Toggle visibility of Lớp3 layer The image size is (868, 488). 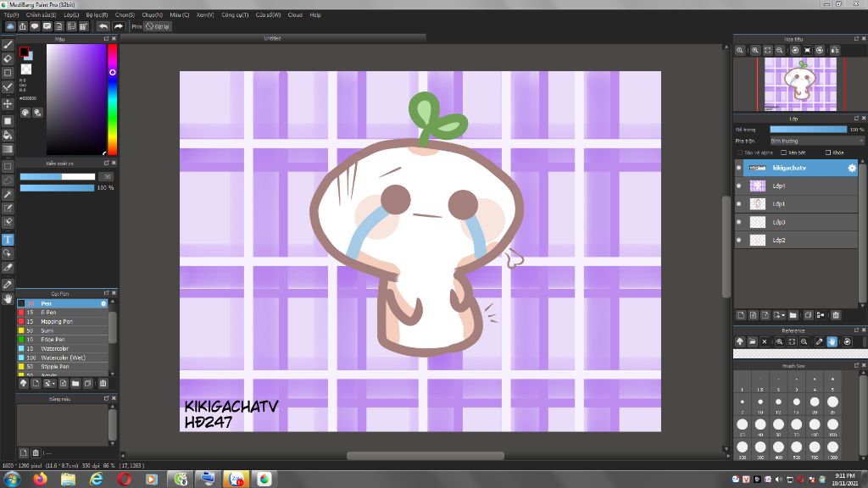(739, 223)
